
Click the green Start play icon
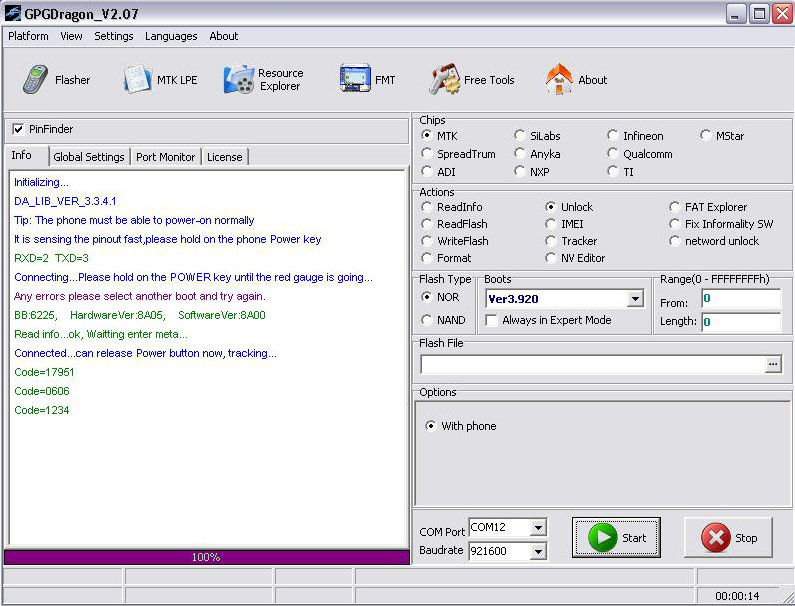coord(602,538)
